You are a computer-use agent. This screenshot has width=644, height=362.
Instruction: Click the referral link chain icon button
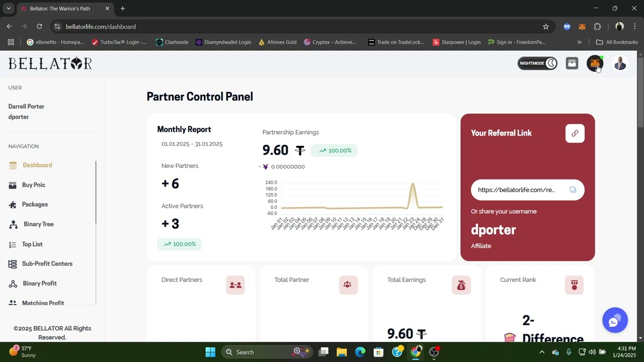[575, 133]
